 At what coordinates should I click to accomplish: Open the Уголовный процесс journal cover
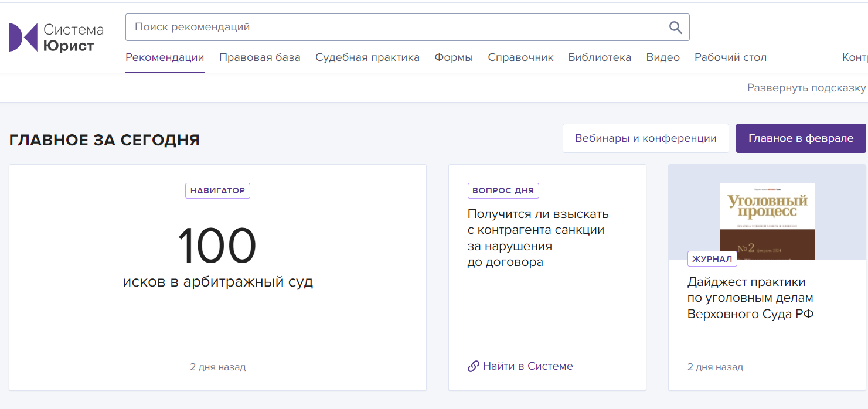coord(767,220)
